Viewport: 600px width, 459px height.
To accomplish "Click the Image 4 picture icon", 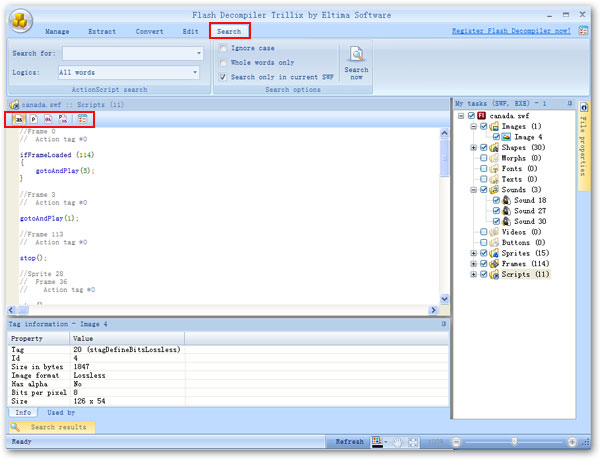I will click(506, 137).
